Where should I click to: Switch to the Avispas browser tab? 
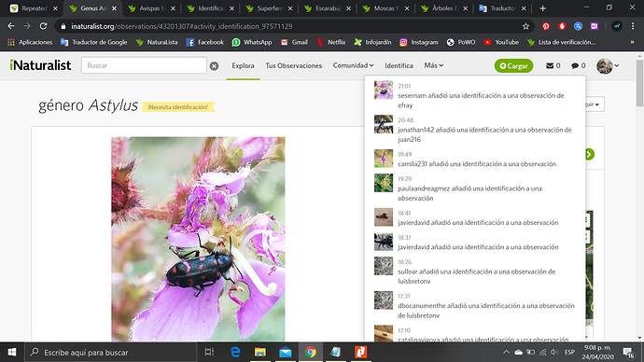(x=151, y=8)
